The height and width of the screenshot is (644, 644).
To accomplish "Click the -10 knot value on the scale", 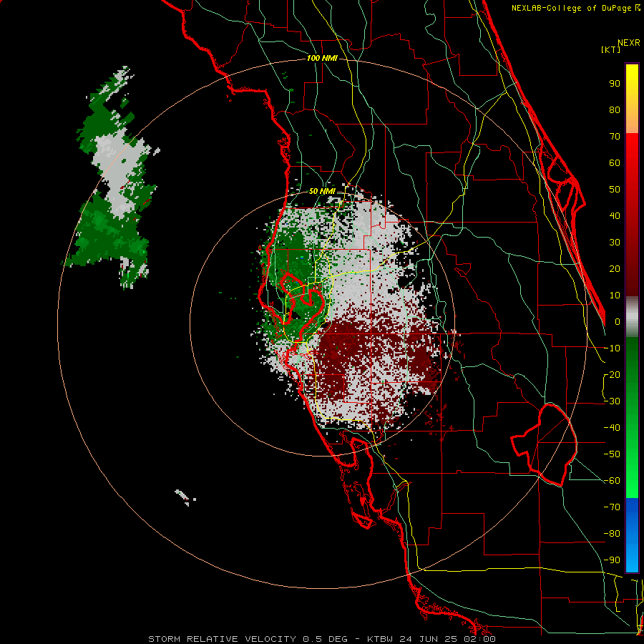I will pyautogui.click(x=612, y=348).
